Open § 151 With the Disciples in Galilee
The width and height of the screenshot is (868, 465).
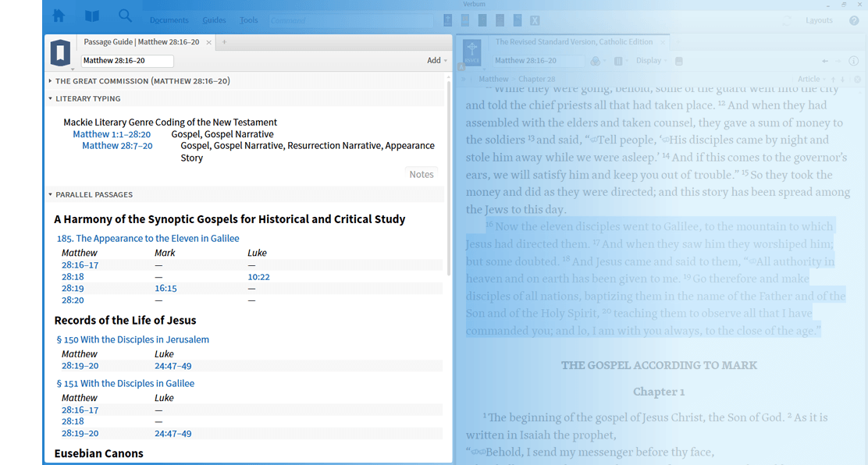coord(126,384)
